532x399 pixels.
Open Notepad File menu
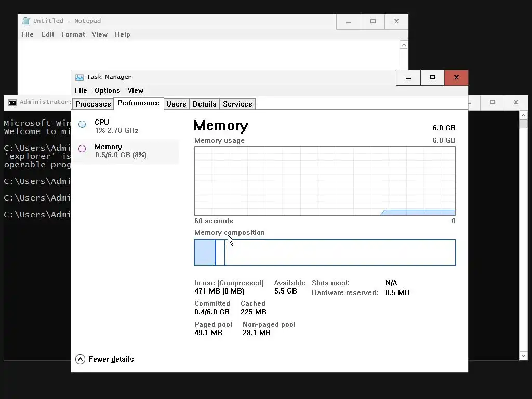27,34
